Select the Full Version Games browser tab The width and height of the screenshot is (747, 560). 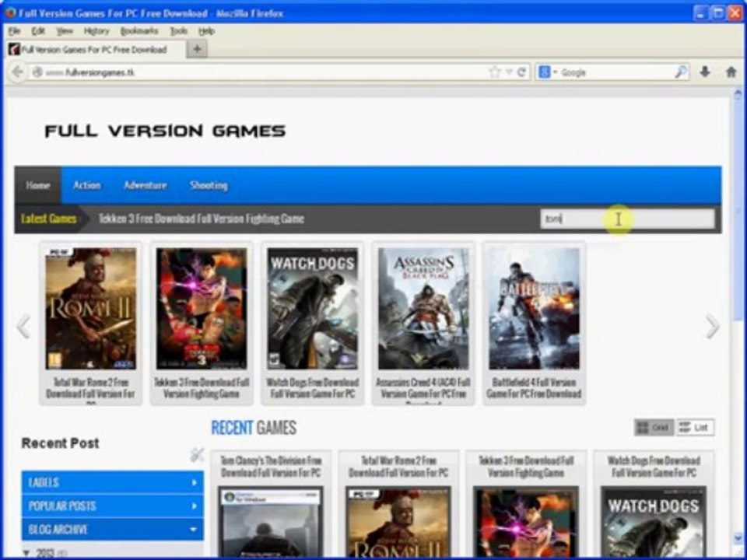coord(95,49)
